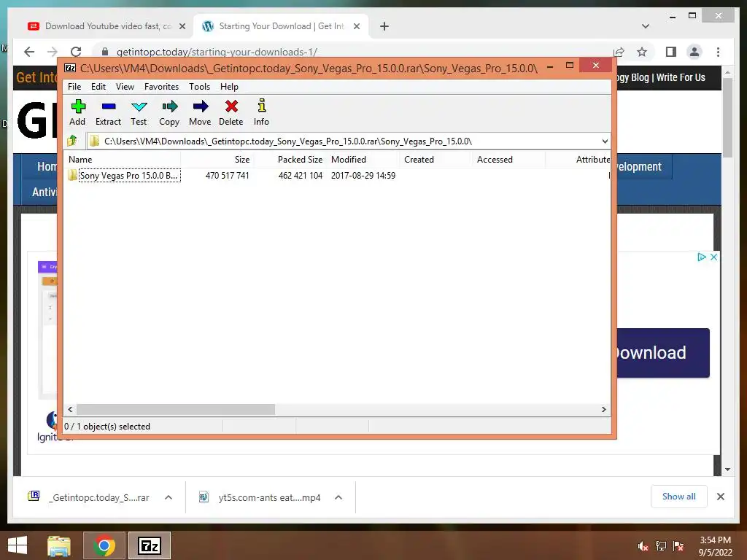Click the 462 421 104 packed size
The height and width of the screenshot is (560, 747).
coord(300,175)
